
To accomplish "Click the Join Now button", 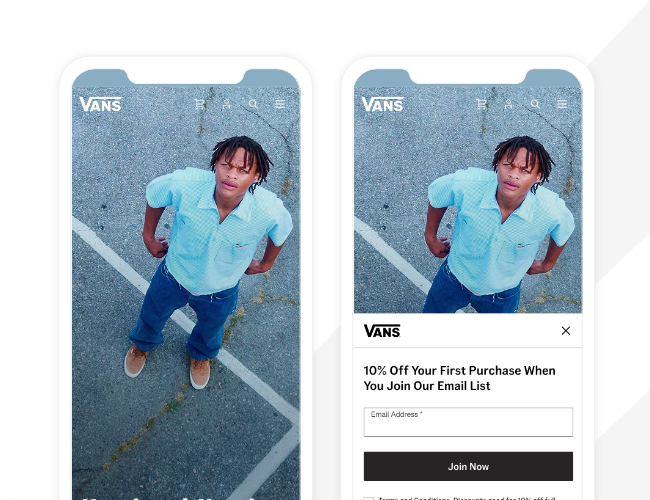I will 468,466.
